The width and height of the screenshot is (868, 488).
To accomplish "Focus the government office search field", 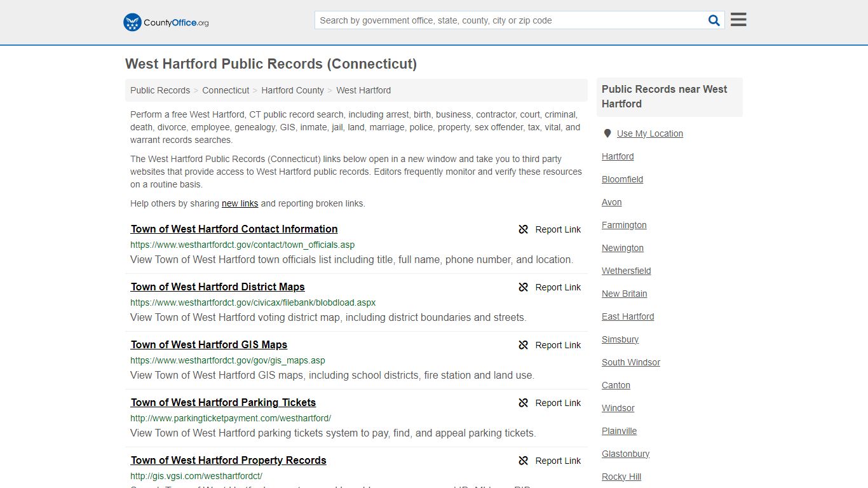I will coord(511,20).
